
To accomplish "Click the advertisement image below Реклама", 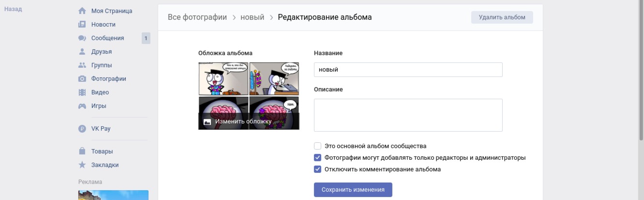I will pyautogui.click(x=113, y=195).
